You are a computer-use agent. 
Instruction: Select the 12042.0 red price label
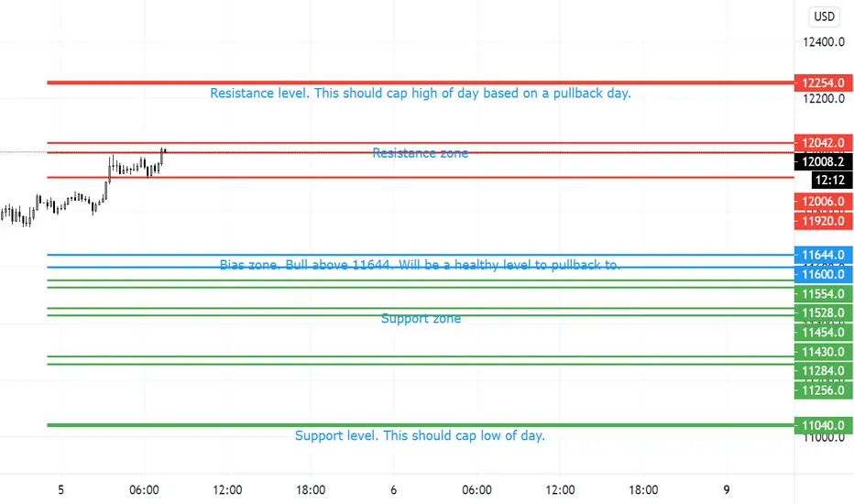(x=823, y=143)
